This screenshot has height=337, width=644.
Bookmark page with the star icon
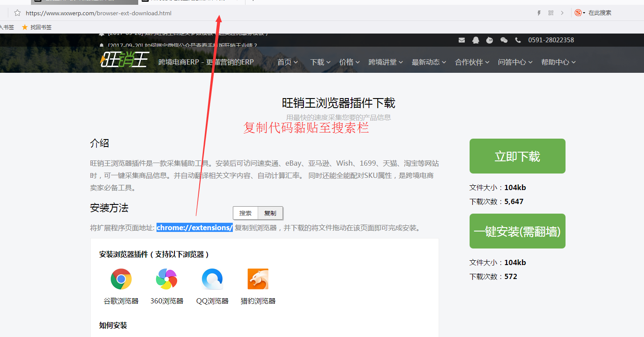(17, 13)
